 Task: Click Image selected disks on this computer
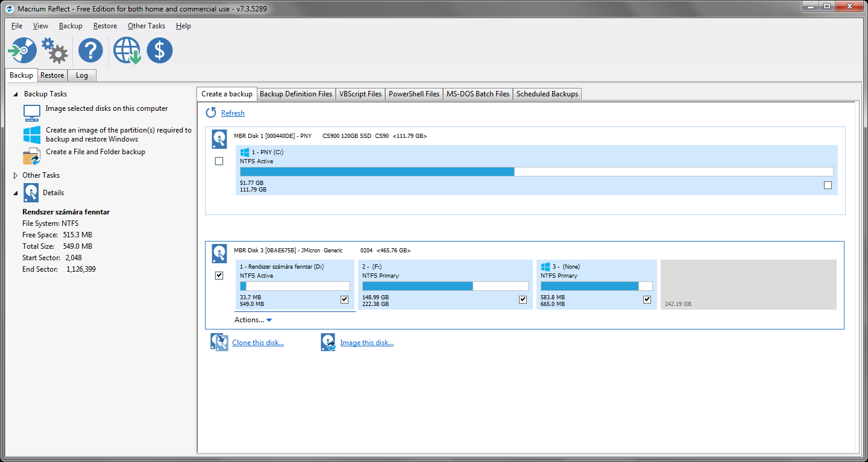coord(107,109)
